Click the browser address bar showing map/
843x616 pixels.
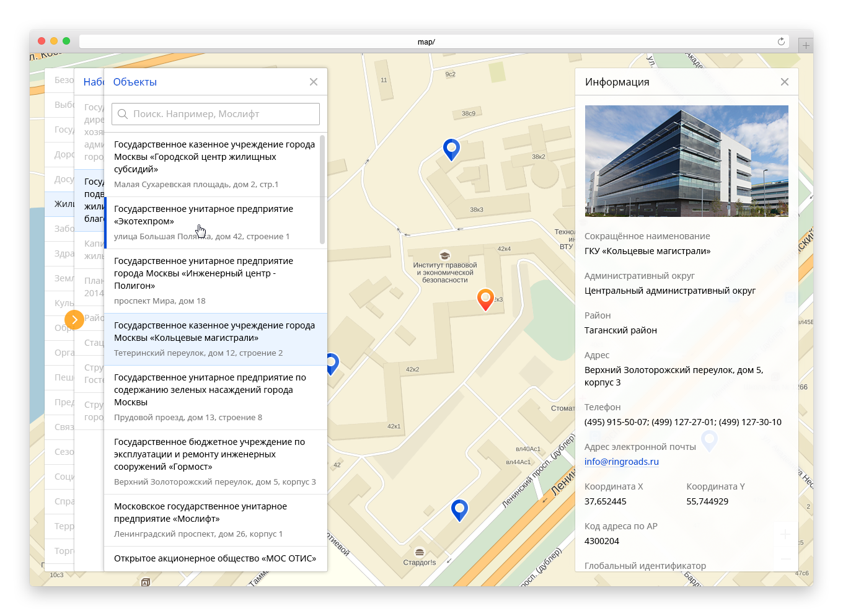pos(426,42)
